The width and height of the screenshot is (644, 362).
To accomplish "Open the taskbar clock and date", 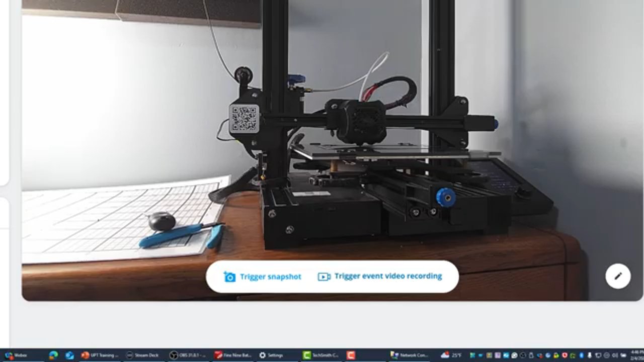I will (x=637, y=355).
